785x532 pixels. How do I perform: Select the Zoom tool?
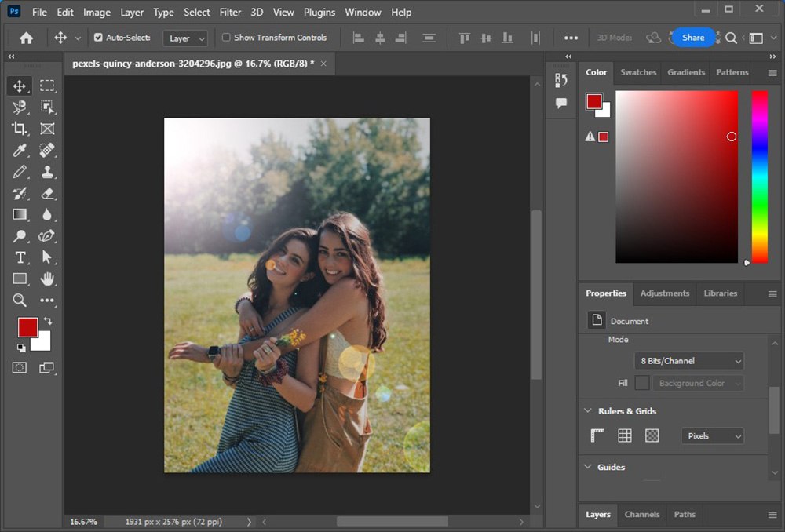[x=19, y=301]
